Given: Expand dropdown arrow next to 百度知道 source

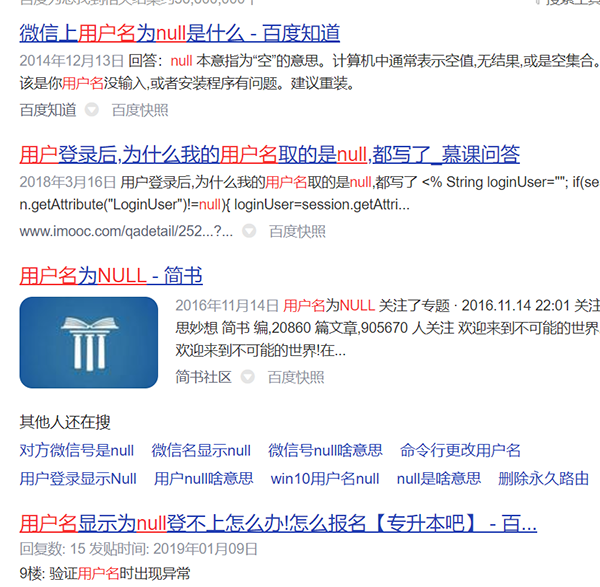Looking at the screenshot, I should (91, 110).
